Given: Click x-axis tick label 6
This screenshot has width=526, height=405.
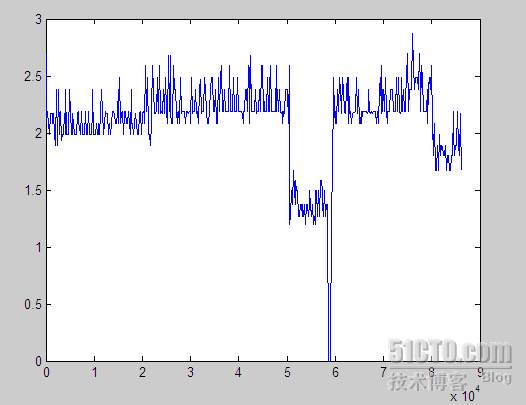Looking at the screenshot, I should [x=335, y=372].
